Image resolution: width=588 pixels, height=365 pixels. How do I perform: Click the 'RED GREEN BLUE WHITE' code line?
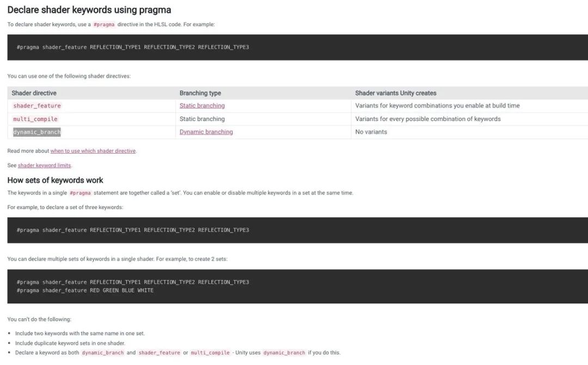[x=121, y=290]
